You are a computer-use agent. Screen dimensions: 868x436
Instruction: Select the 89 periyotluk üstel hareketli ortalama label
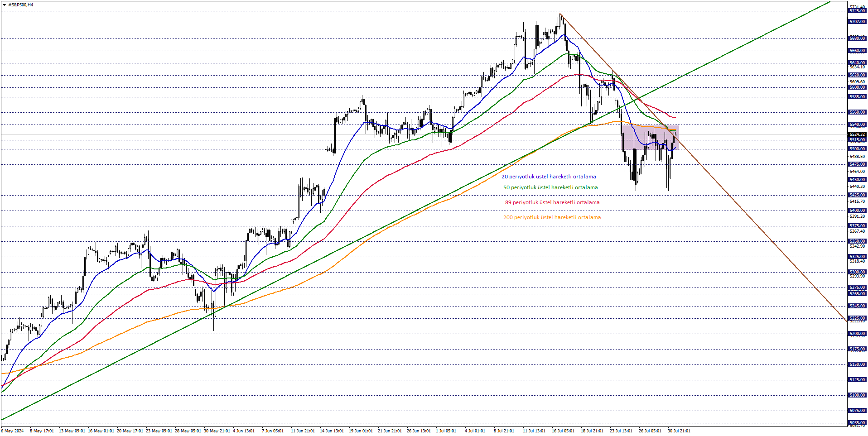point(552,202)
